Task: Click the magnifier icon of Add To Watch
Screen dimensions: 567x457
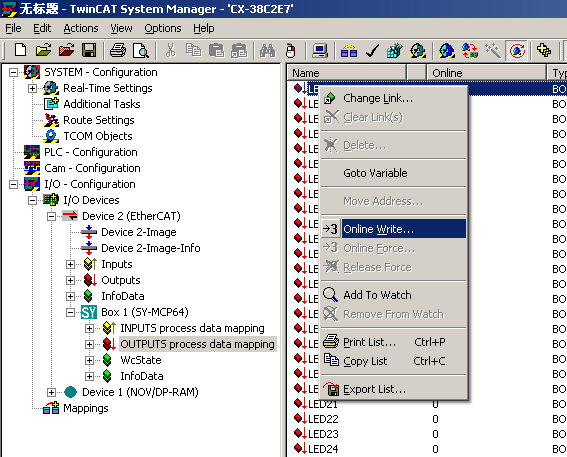Action: click(330, 295)
